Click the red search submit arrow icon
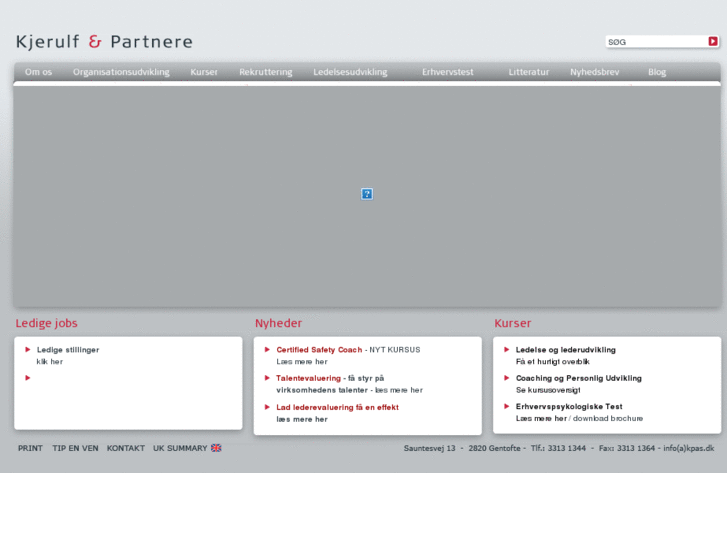Image resolution: width=727 pixels, height=545 pixels. [713, 41]
